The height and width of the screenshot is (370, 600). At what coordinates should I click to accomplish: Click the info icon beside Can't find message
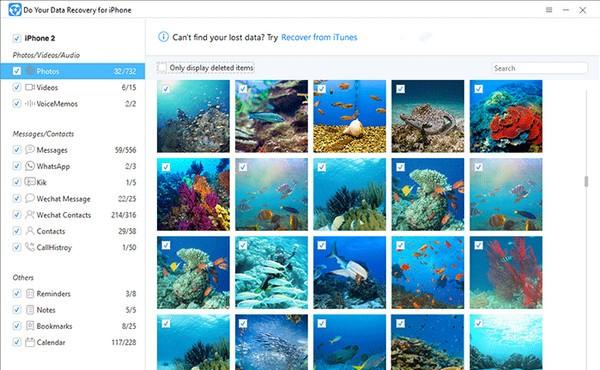[163, 37]
